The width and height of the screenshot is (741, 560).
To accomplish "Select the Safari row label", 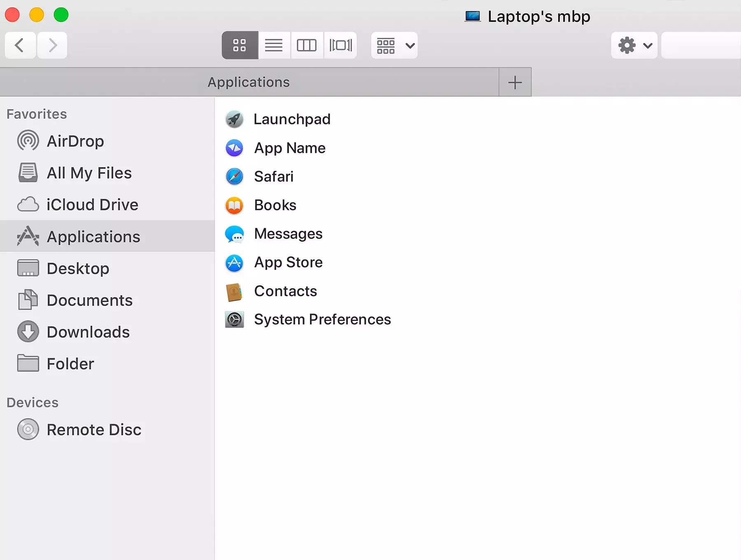I will (274, 177).
